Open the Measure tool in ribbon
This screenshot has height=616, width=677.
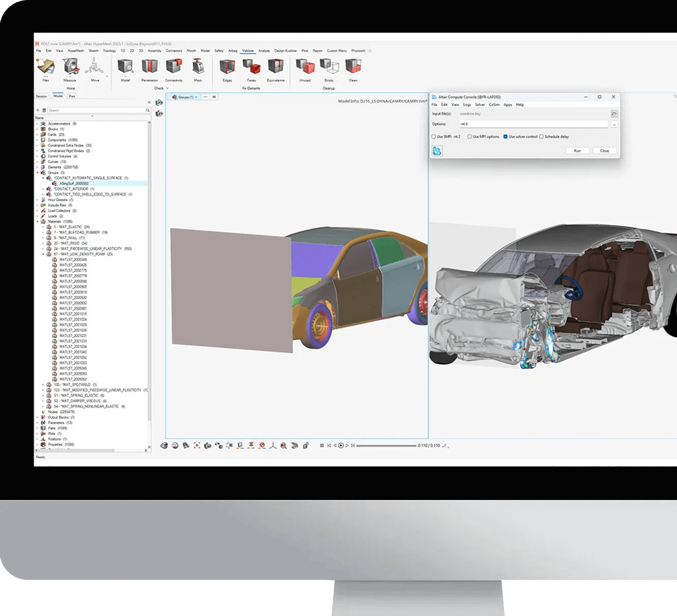pyautogui.click(x=70, y=67)
